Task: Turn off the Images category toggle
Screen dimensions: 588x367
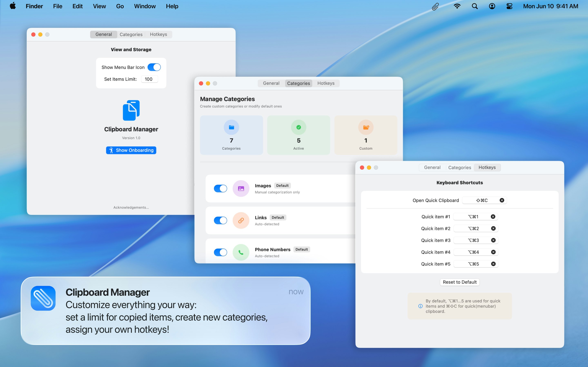Action: 220,188
